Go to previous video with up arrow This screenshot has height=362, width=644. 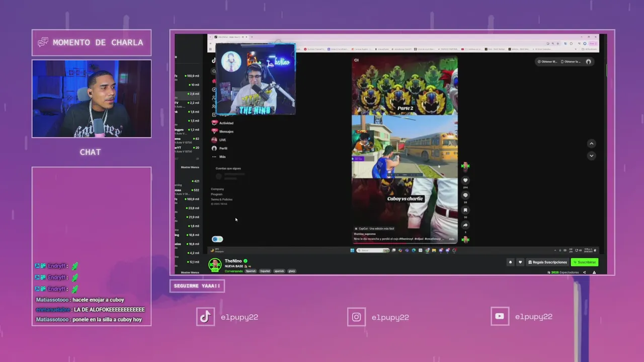(x=591, y=144)
